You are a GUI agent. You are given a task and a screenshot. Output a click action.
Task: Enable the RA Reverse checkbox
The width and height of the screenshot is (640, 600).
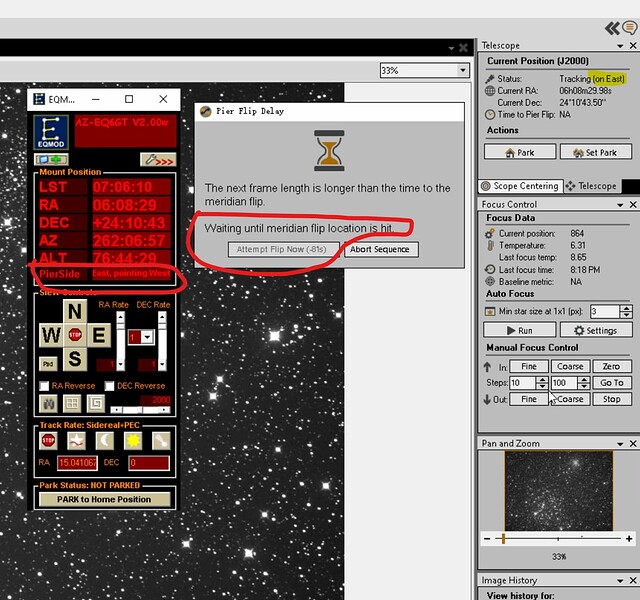[44, 385]
